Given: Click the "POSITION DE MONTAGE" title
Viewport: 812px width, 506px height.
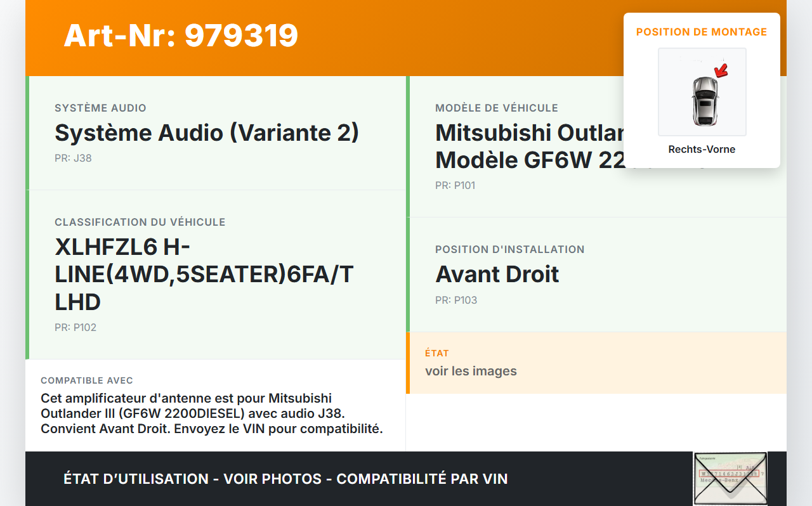Looking at the screenshot, I should click(x=702, y=32).
